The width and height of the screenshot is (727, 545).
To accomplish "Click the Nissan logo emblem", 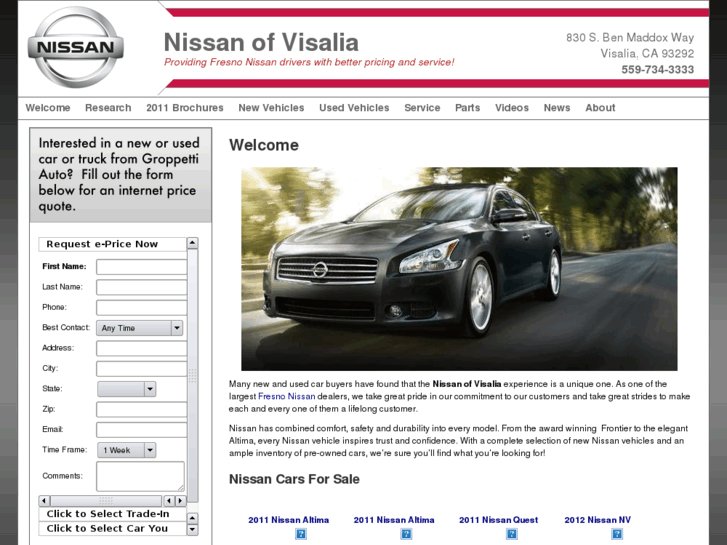I will coord(76,47).
